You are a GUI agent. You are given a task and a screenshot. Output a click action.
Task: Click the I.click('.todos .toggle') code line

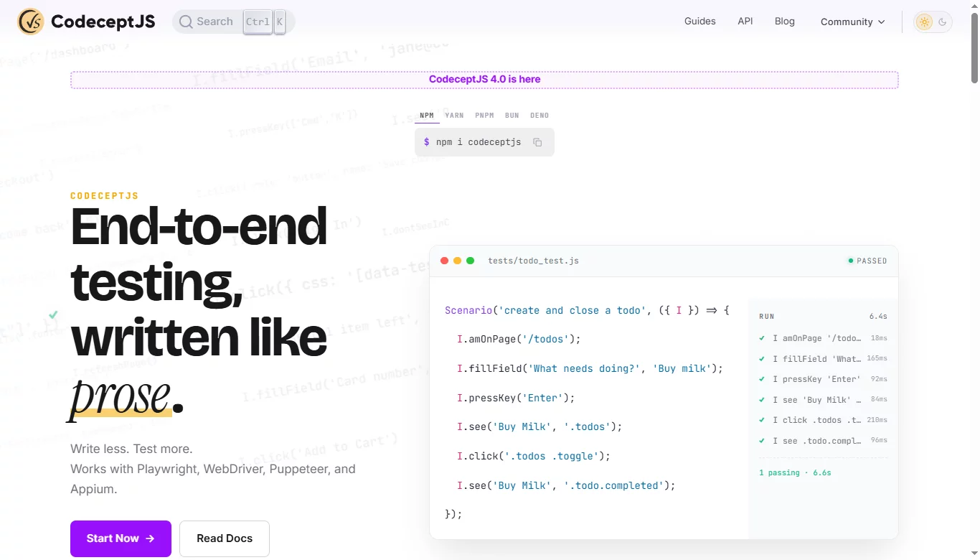(x=534, y=456)
